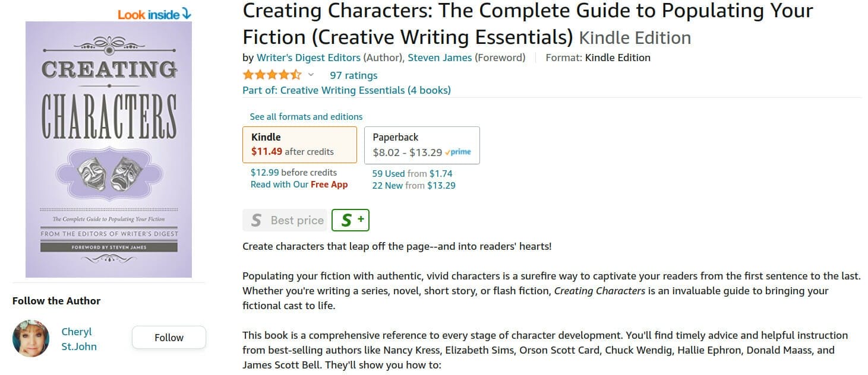Click the gray S Best price badge
The image size is (868, 375).
click(x=285, y=220)
